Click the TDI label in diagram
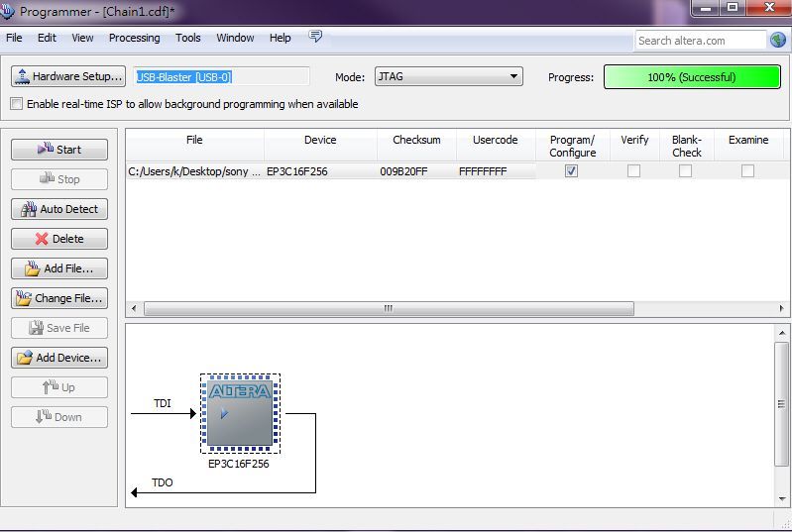The height and width of the screenshot is (532, 792). point(163,403)
